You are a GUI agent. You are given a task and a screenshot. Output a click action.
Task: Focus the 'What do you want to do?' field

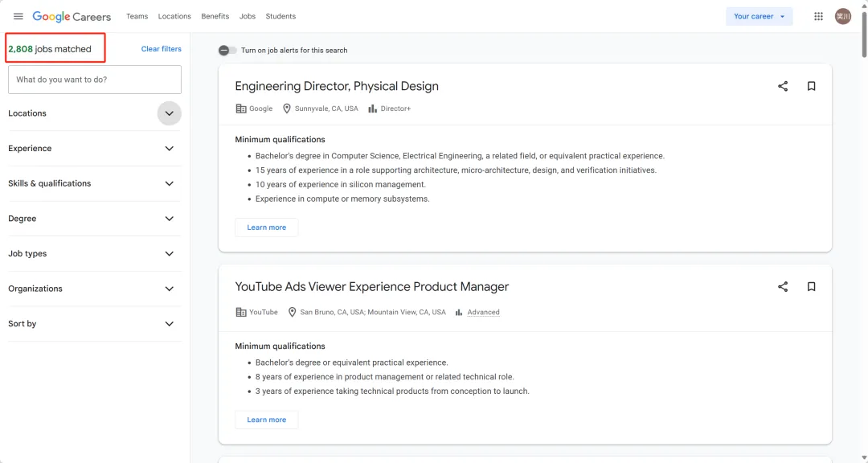95,80
